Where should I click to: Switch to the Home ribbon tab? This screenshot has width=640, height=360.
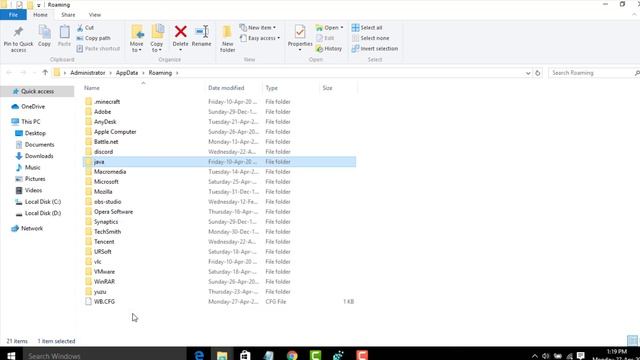tap(40, 15)
